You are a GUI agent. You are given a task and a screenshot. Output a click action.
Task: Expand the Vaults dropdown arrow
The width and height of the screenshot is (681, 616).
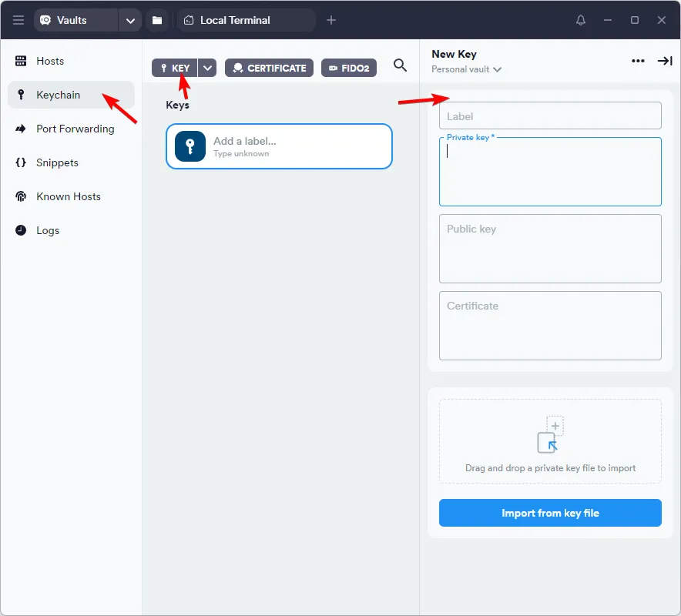click(130, 20)
